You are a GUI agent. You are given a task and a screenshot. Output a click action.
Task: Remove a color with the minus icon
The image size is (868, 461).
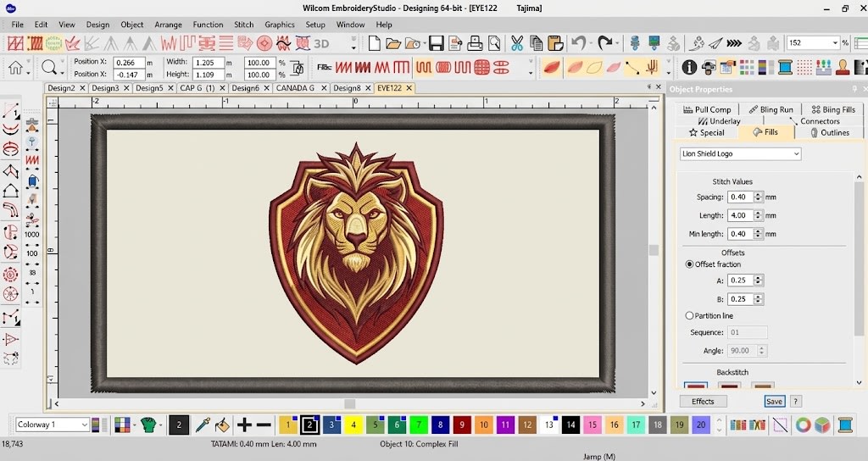click(x=264, y=425)
